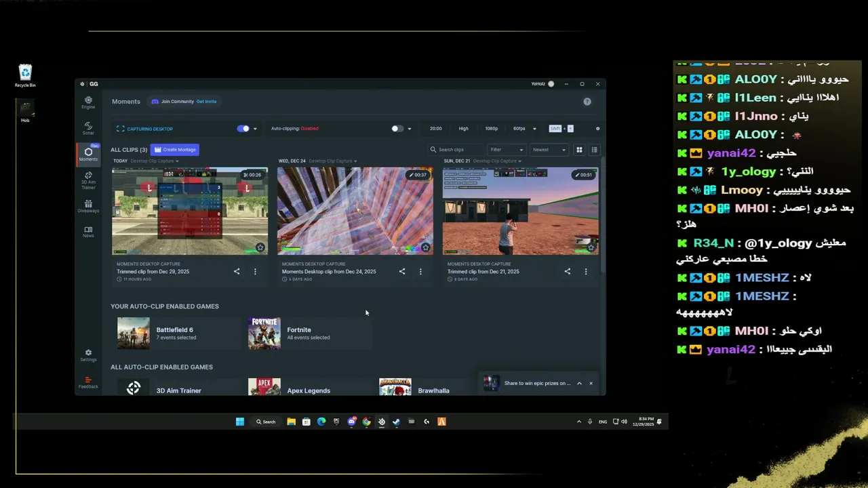
Task: Open the Sonar section in the sidebar
Action: pyautogui.click(x=88, y=128)
